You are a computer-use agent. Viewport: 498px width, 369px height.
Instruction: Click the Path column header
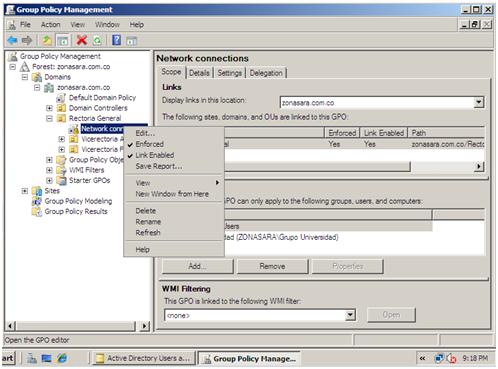coord(447,133)
